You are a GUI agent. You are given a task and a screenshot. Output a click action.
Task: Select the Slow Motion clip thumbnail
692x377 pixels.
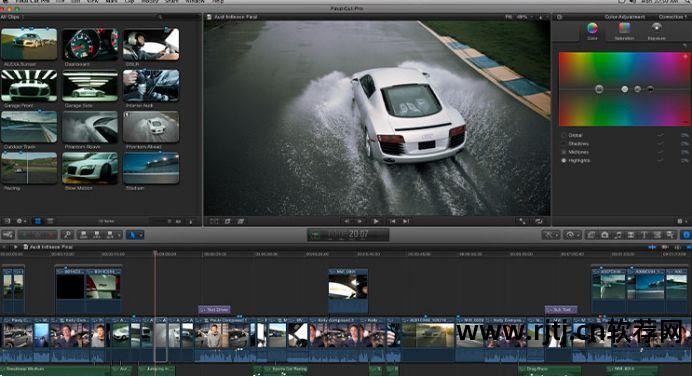click(90, 168)
